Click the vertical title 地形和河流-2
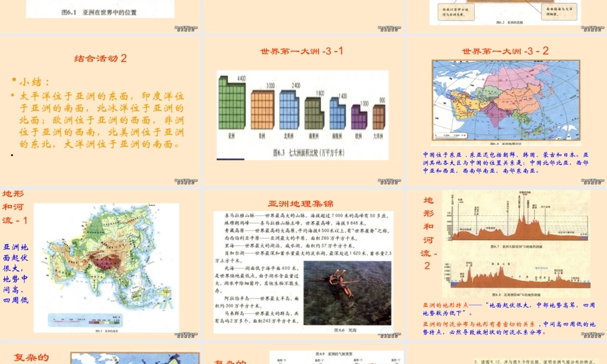Image resolution: width=607 pixels, height=364 pixels. [428, 233]
